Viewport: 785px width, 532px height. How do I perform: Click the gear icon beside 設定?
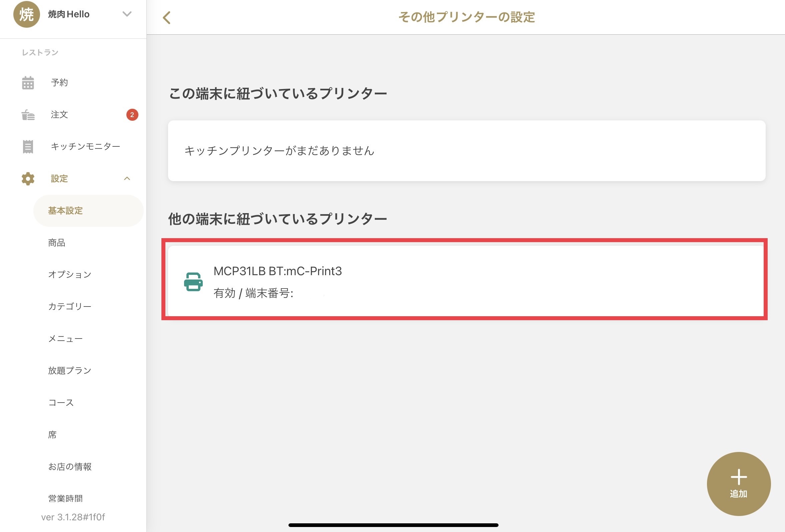[28, 179]
